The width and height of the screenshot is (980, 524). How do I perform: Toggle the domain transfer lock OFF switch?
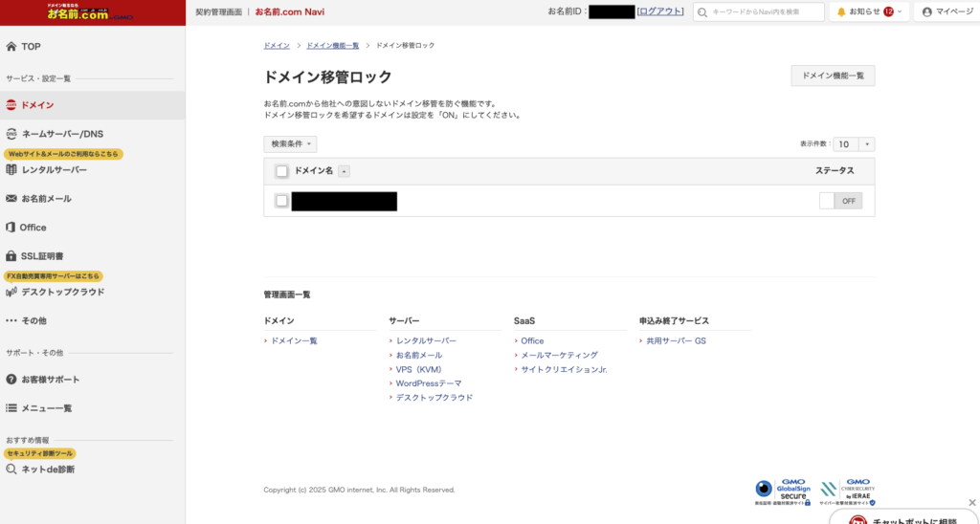point(840,201)
